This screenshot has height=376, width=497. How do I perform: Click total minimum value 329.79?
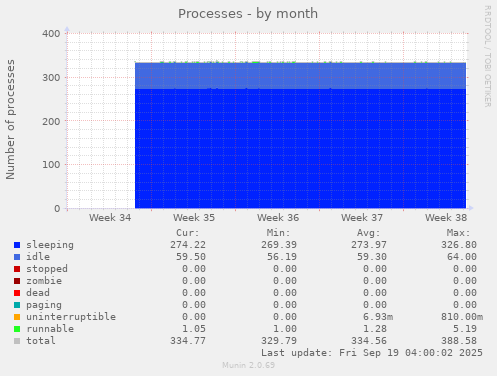(279, 341)
